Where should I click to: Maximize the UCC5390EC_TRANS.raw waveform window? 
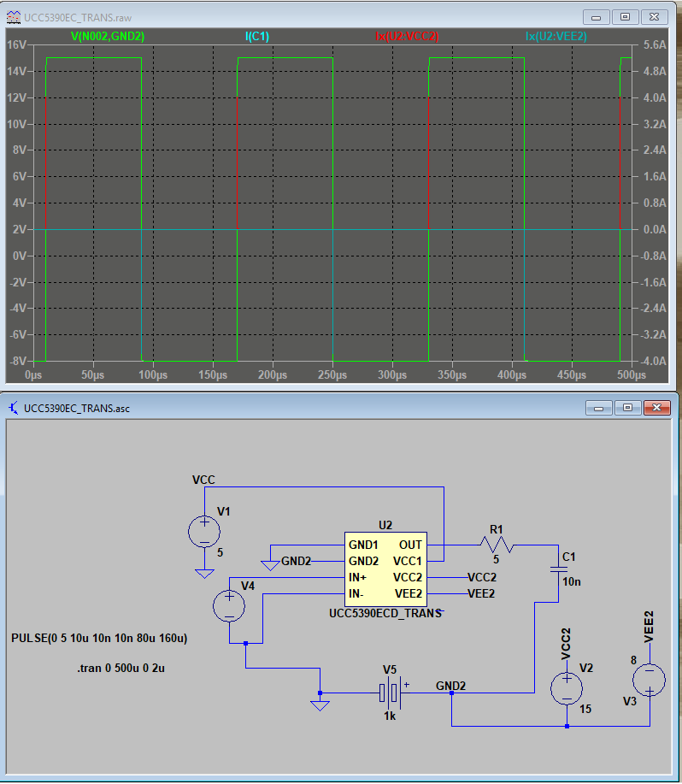[625, 17]
